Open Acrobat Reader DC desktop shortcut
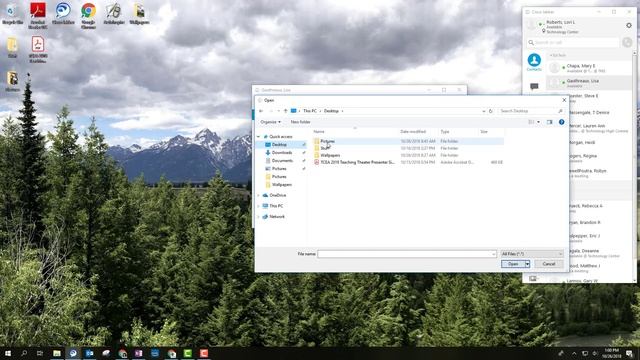This screenshot has width=640, height=360. click(38, 15)
